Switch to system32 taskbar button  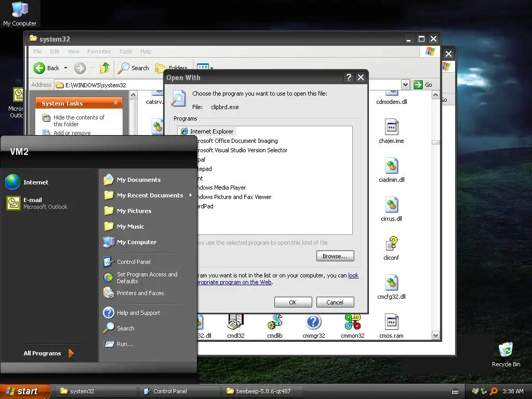click(96, 391)
